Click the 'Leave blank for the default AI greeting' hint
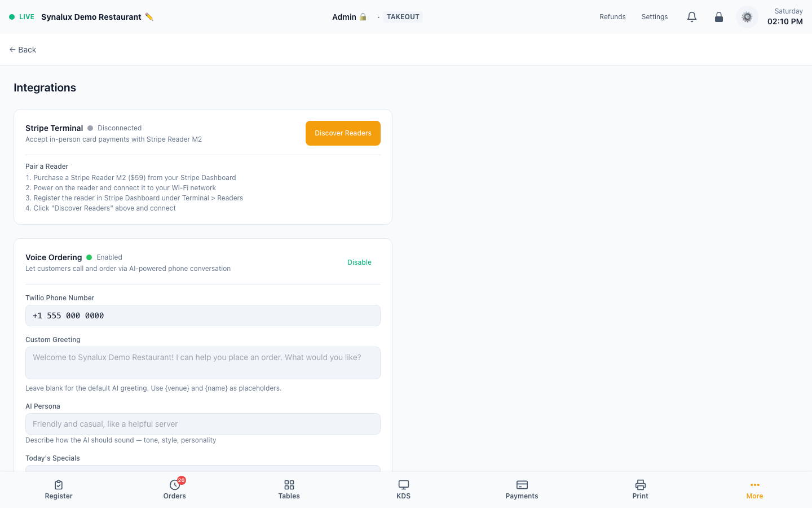 (x=153, y=388)
